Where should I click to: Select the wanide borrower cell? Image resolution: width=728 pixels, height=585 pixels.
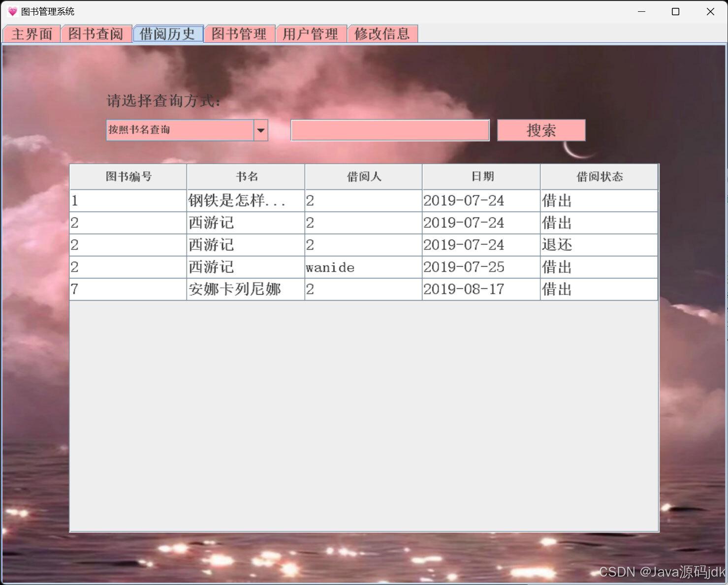pos(364,267)
